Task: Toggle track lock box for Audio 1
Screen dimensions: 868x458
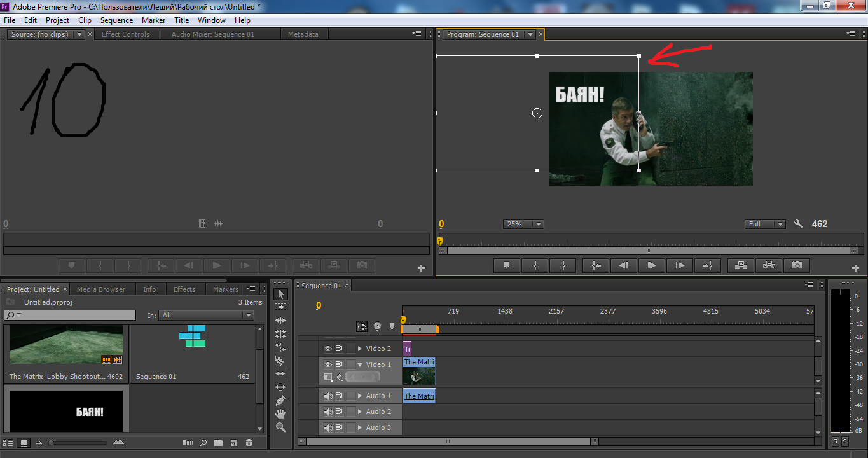Action: pyautogui.click(x=350, y=396)
